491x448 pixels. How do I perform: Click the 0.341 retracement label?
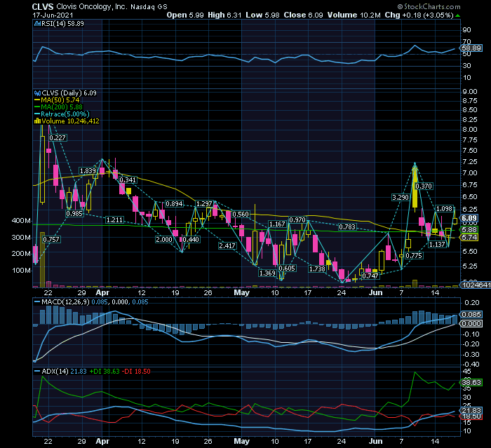[128, 179]
